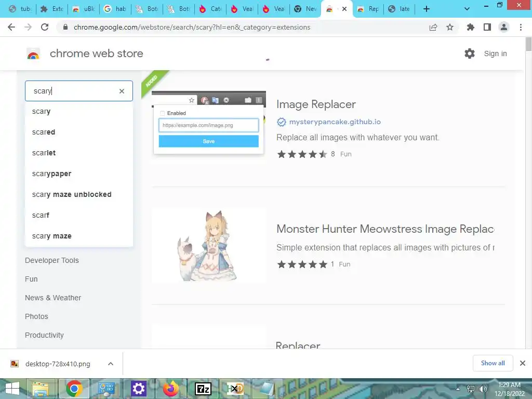This screenshot has width=532, height=399.
Task: Show hidden system tray icons
Action: pyautogui.click(x=458, y=389)
